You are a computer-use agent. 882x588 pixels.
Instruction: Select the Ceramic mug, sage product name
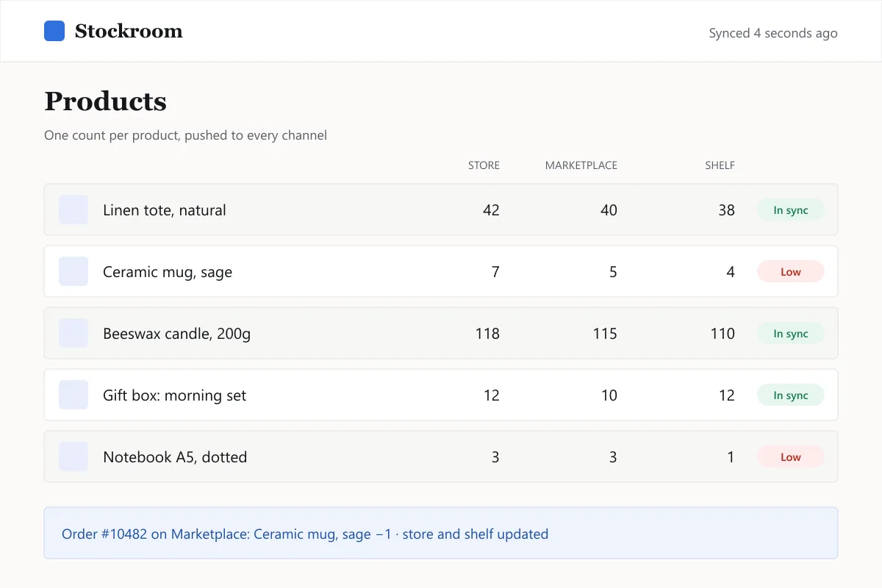tap(168, 272)
